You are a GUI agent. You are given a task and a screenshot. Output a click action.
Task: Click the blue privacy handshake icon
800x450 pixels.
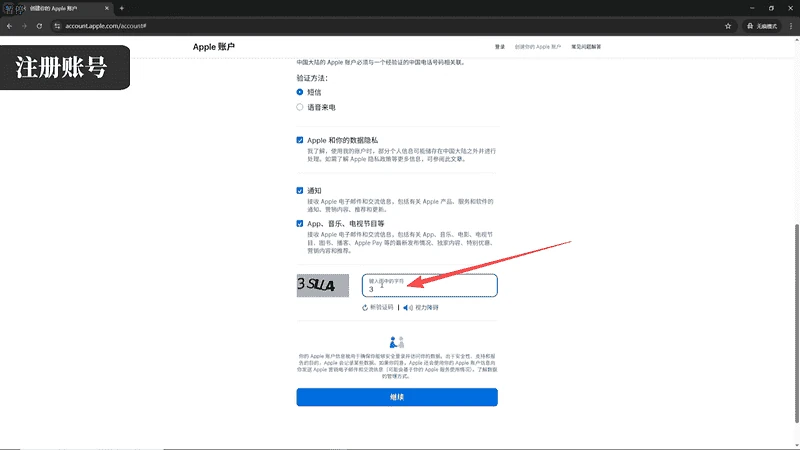click(x=396, y=342)
